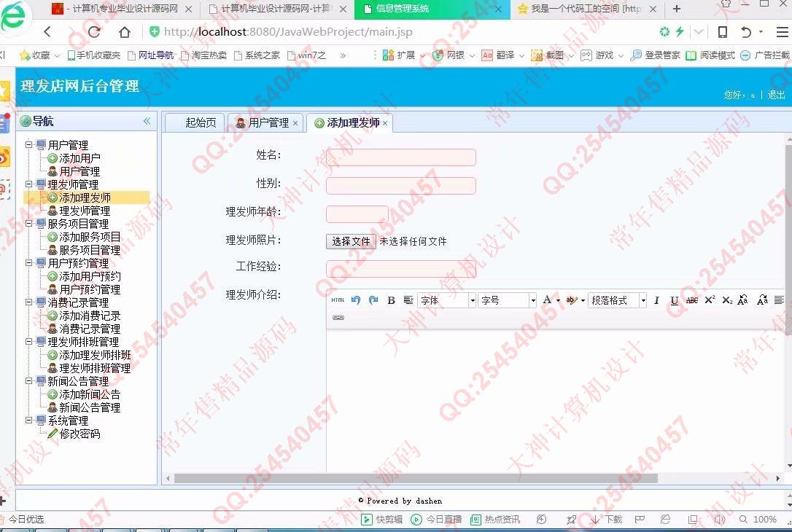Collapse the 服务项目管理 tree node
Image resolution: width=792 pixels, height=532 pixels.
click(29, 224)
